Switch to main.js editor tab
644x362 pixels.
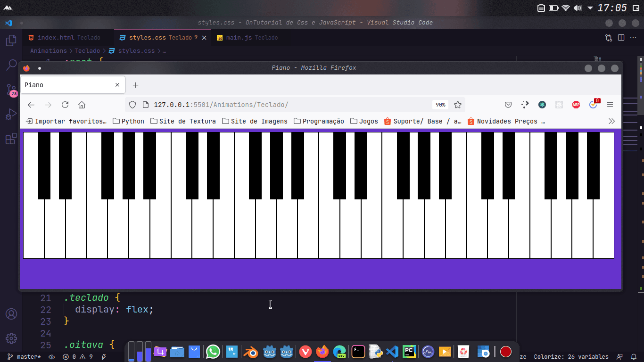[x=247, y=38]
